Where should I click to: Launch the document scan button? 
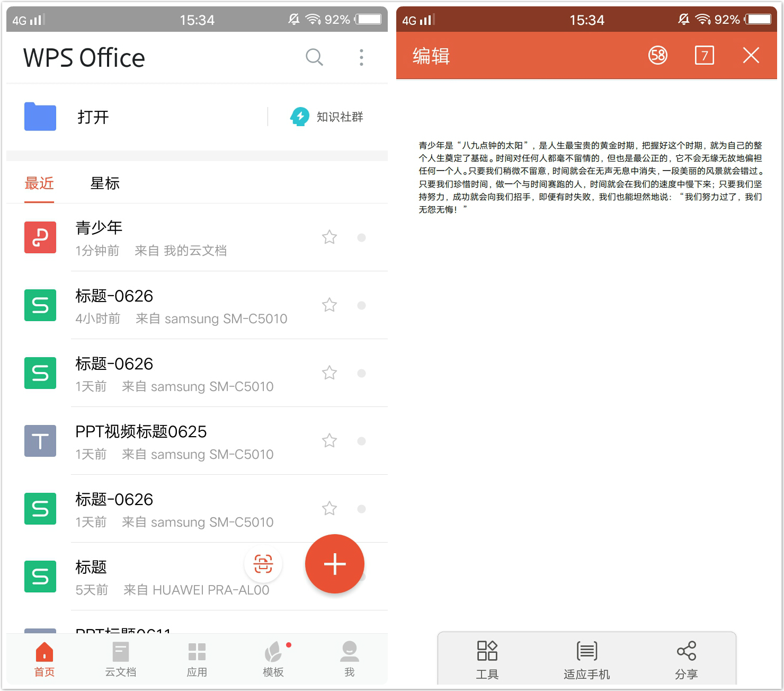pyautogui.click(x=263, y=563)
